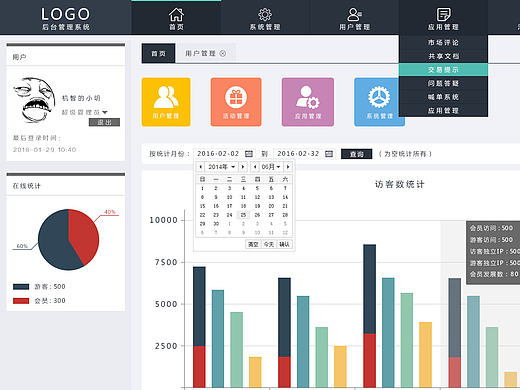Select 市场评论 in the 应用管理 dropdown menu

(x=443, y=42)
